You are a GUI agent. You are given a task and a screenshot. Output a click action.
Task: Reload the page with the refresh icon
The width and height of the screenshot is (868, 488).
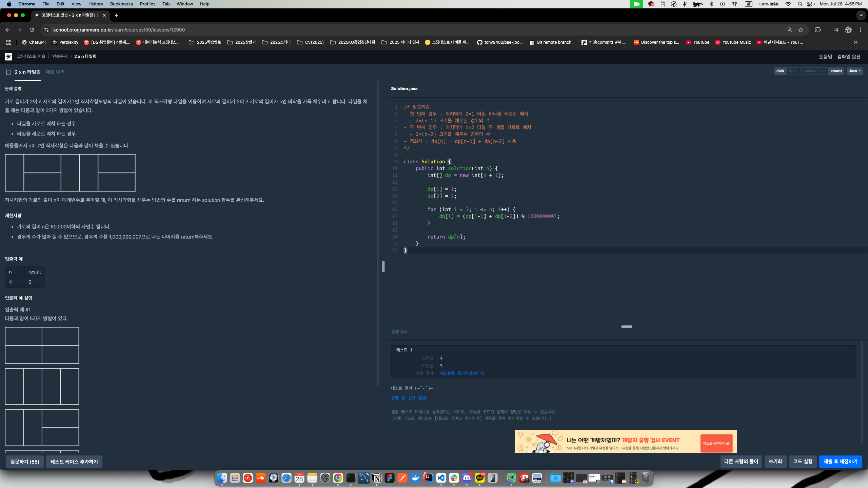pyautogui.click(x=32, y=30)
